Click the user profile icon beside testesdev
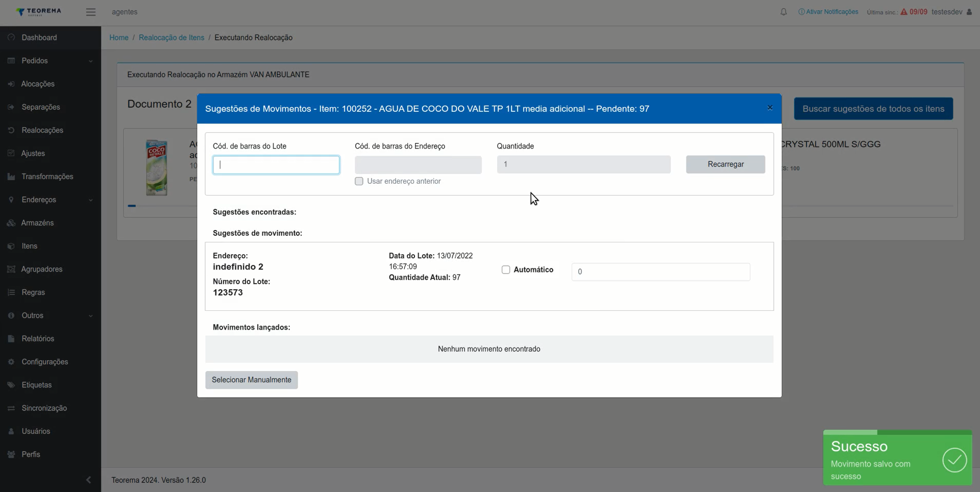Image resolution: width=980 pixels, height=492 pixels. 969,12
